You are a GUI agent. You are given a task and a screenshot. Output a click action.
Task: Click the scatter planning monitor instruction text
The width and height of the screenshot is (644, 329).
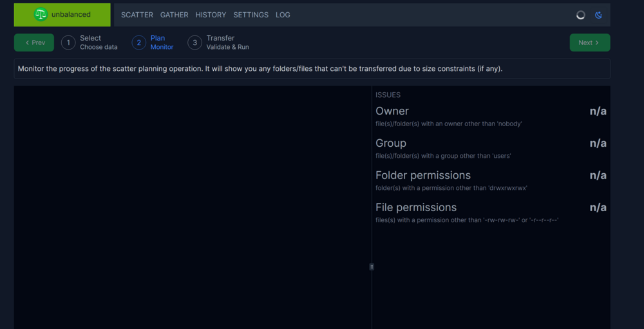pos(260,69)
